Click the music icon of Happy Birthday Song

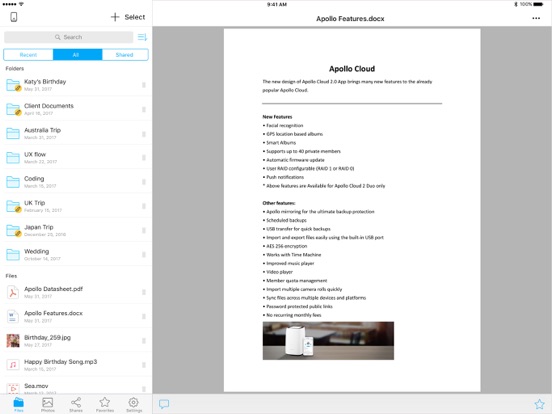point(13,365)
